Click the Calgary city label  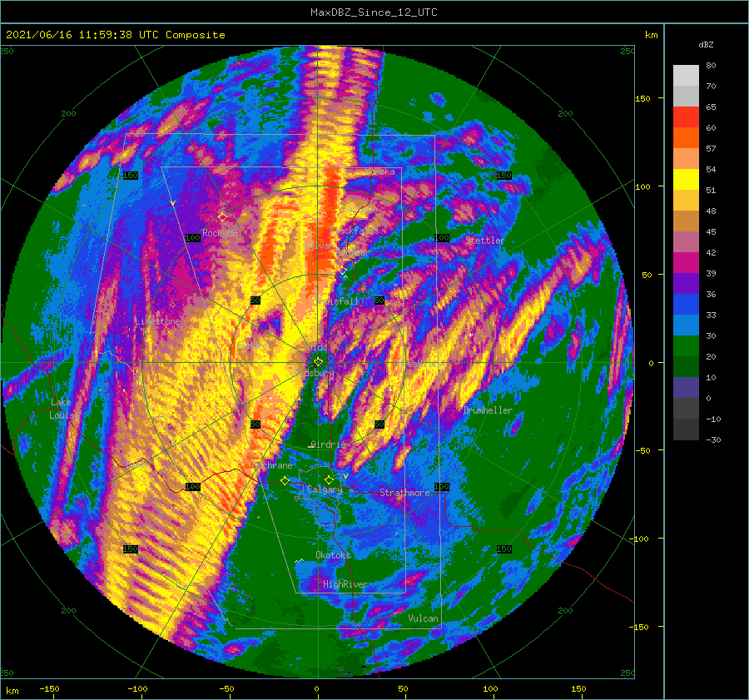pyautogui.click(x=325, y=489)
